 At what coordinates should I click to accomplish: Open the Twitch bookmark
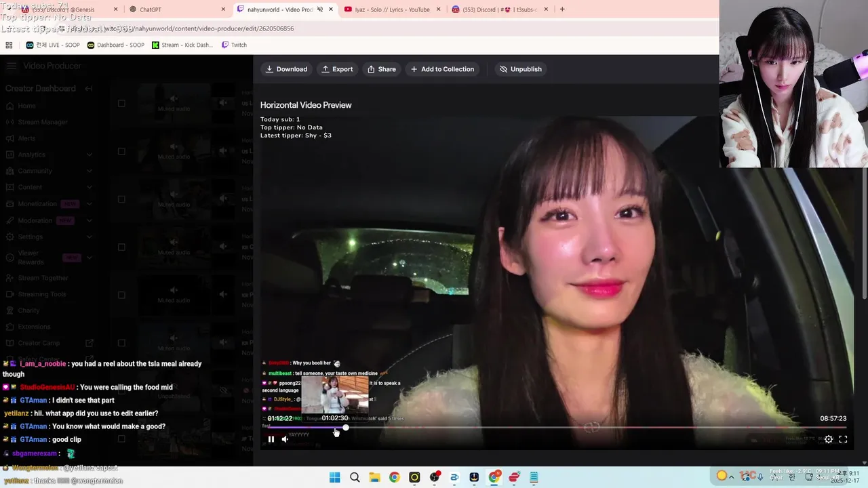click(234, 45)
